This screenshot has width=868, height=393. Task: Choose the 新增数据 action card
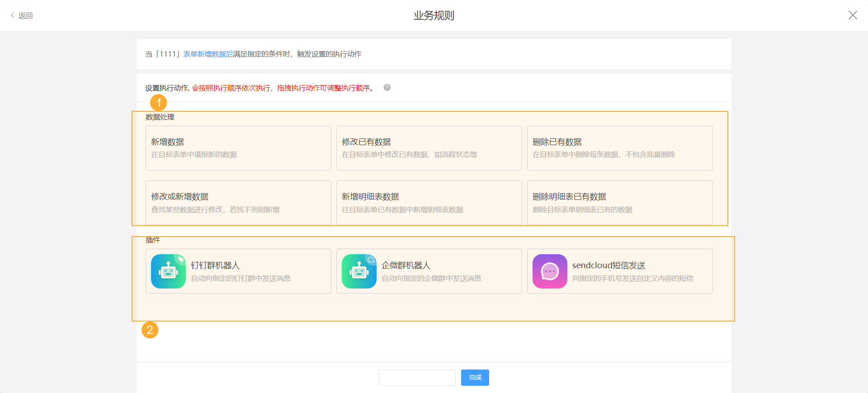tap(238, 148)
